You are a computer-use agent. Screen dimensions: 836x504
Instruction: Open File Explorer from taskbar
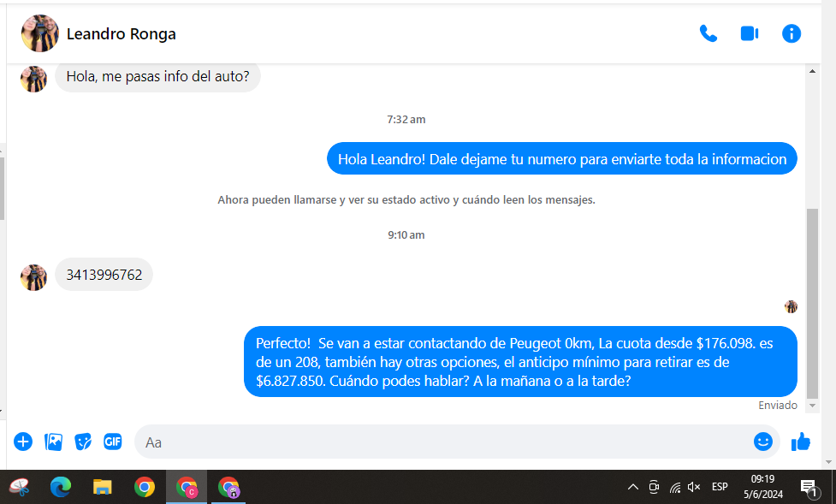click(103, 488)
